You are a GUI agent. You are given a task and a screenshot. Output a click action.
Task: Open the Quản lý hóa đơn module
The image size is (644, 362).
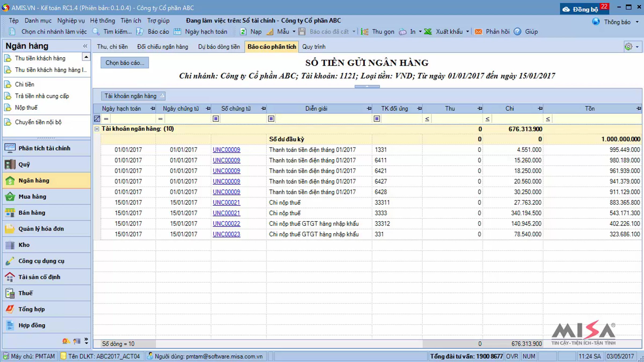tap(46, 229)
